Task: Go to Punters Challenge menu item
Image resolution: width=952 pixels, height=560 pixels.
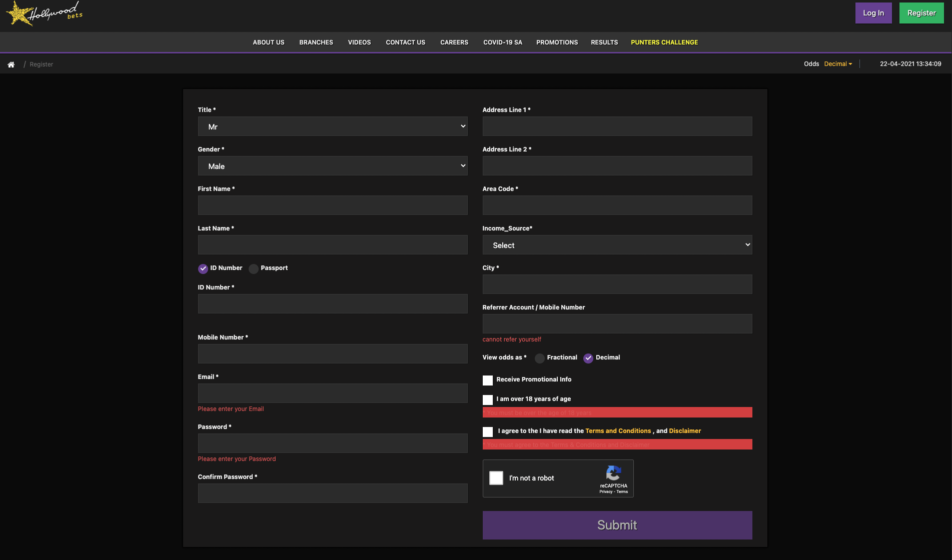Action: click(x=664, y=42)
